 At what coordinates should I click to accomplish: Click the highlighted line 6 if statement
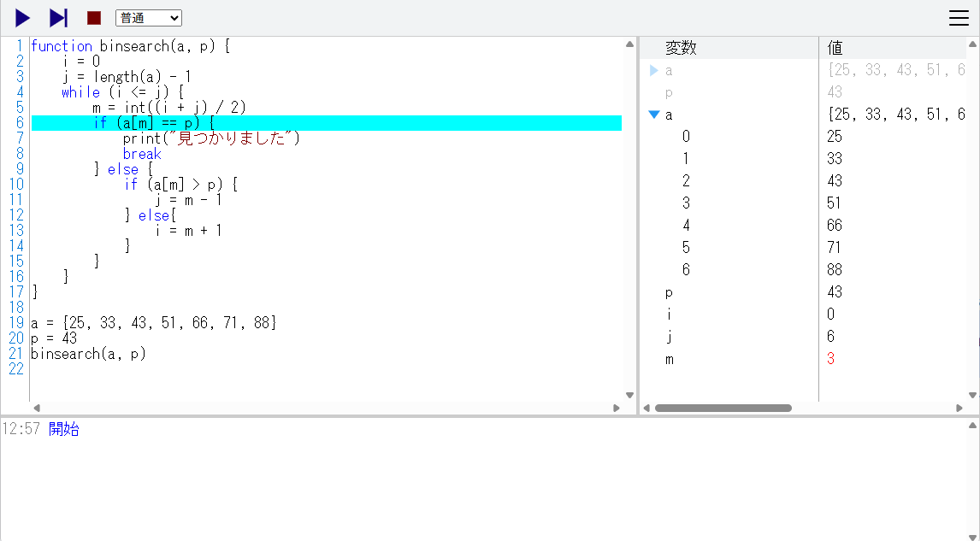pyautogui.click(x=327, y=123)
